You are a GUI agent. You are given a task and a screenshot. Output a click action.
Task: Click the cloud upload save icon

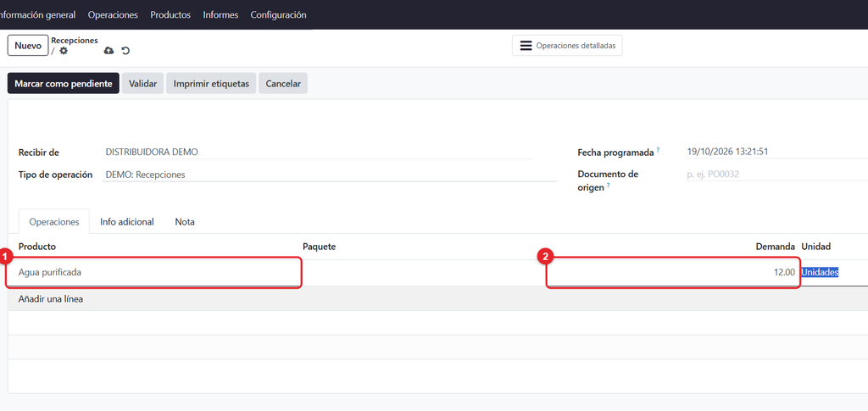tap(109, 51)
